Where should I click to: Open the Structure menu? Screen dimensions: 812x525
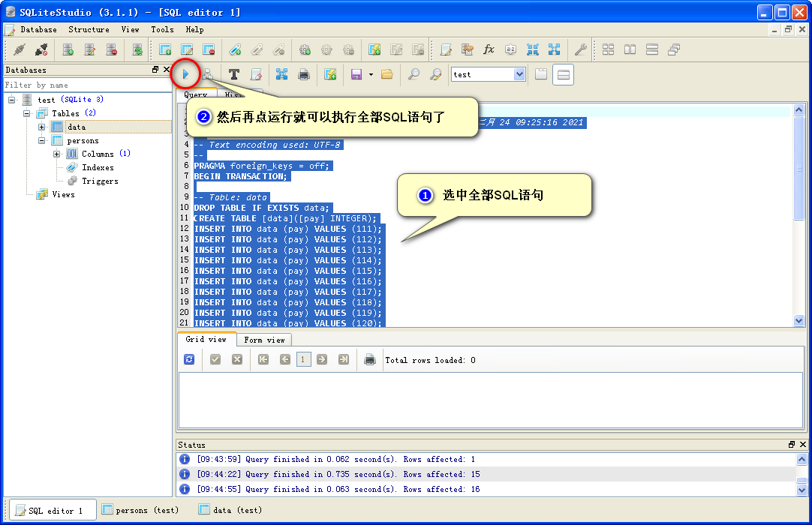pos(89,29)
